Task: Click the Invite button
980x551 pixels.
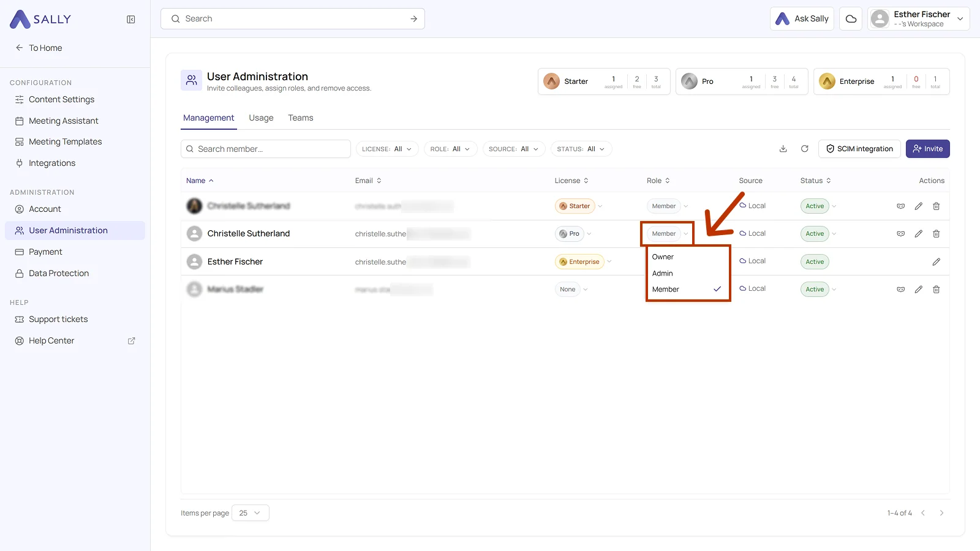Action: (x=927, y=149)
